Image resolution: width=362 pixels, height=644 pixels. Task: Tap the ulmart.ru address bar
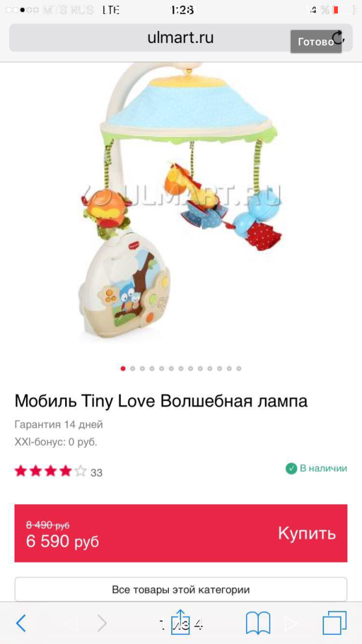(181, 38)
